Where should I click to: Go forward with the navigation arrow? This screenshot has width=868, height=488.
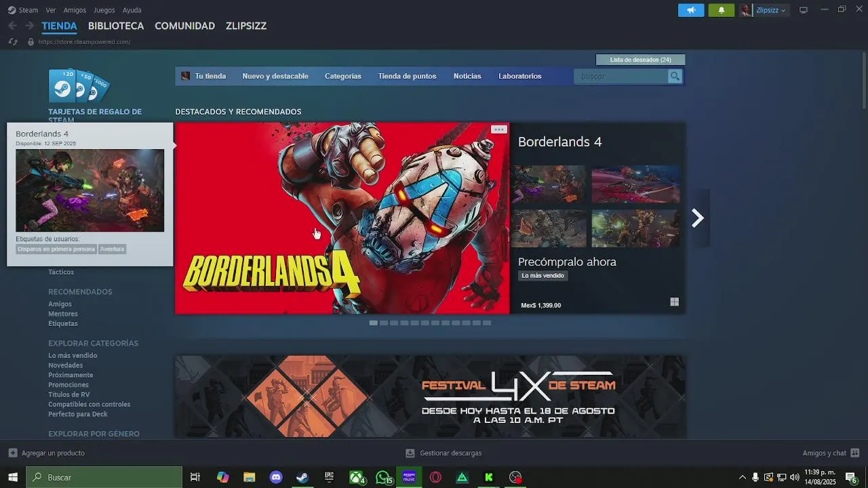[29, 26]
